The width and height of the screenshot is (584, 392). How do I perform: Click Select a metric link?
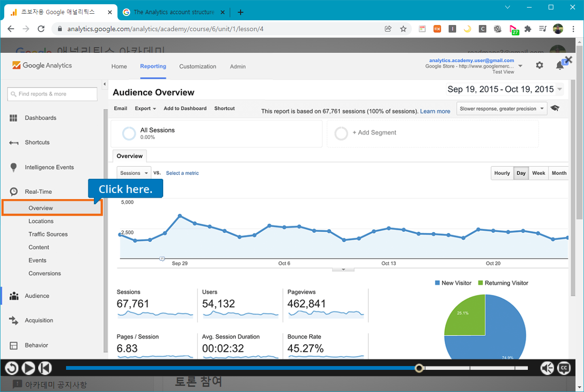pos(182,173)
